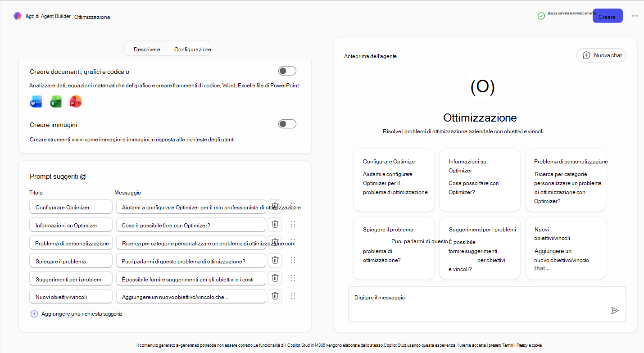Viewport: 644px width, 353px height.
Task: Edit the Configurare Optimizer title field
Action: [71, 207]
